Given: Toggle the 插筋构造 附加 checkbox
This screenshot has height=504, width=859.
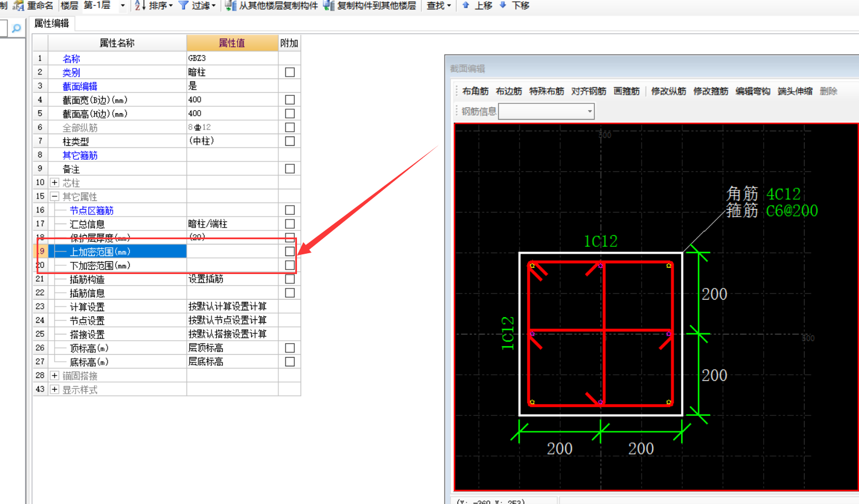Looking at the screenshot, I should tap(290, 279).
